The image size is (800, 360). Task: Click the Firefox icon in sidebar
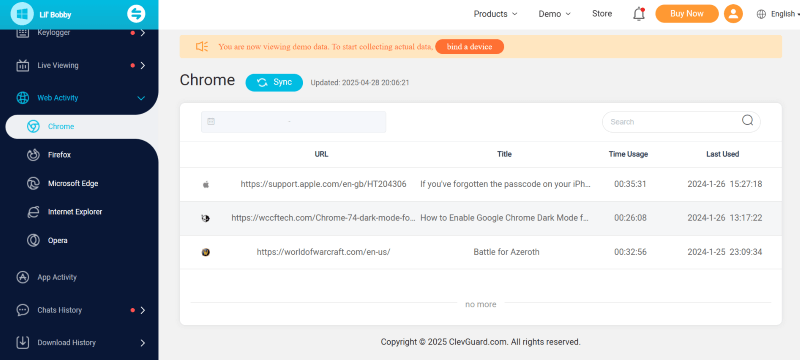pyautogui.click(x=33, y=155)
